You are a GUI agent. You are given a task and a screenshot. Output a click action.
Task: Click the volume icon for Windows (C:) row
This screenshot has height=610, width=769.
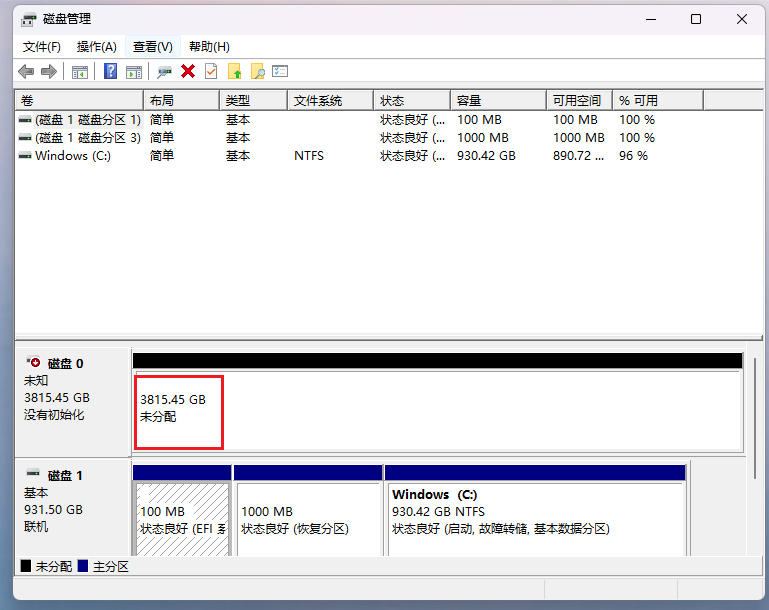[25, 156]
